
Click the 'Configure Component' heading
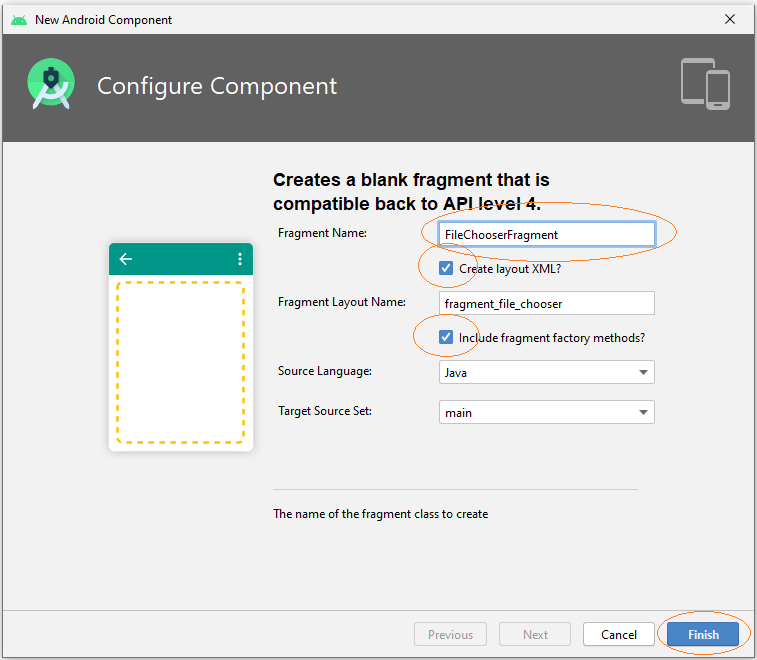point(217,86)
